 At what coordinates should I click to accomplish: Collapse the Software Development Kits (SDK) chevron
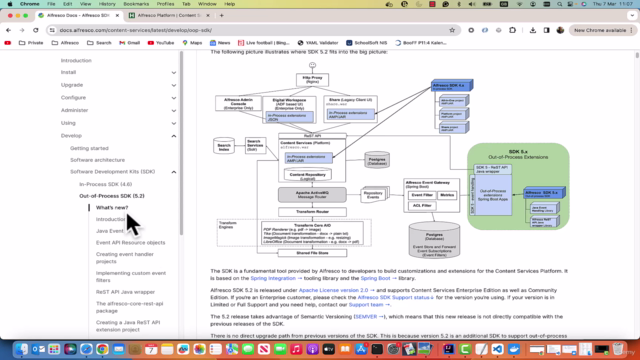coord(174,172)
